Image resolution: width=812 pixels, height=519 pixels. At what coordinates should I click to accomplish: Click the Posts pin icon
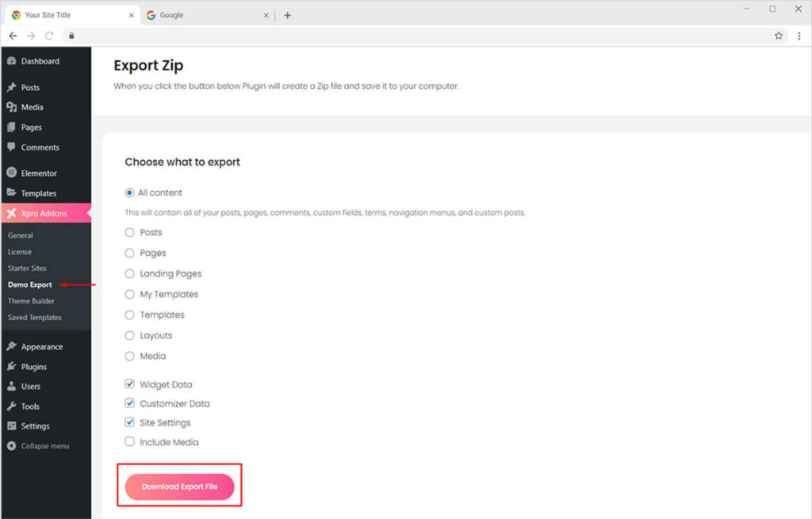coord(12,87)
